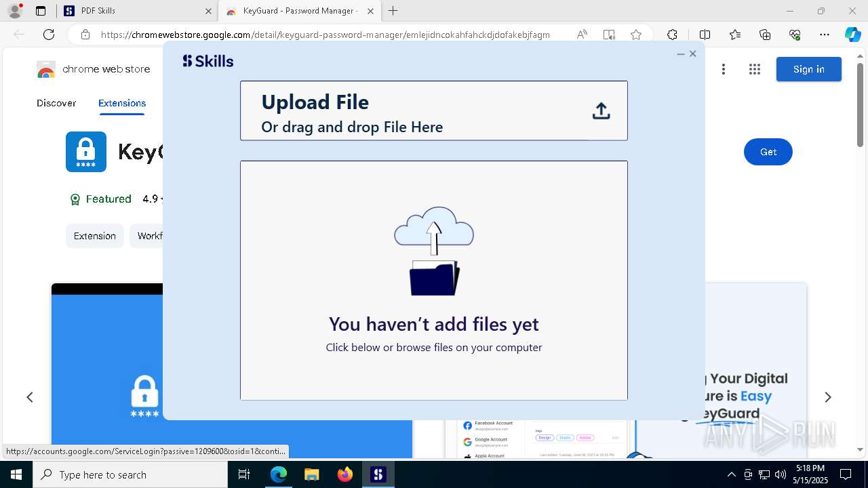Open the favorites list icon

[x=735, y=35]
